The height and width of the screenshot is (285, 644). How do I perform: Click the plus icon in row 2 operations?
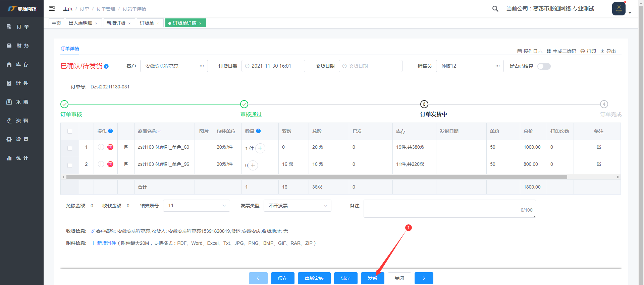(x=101, y=164)
